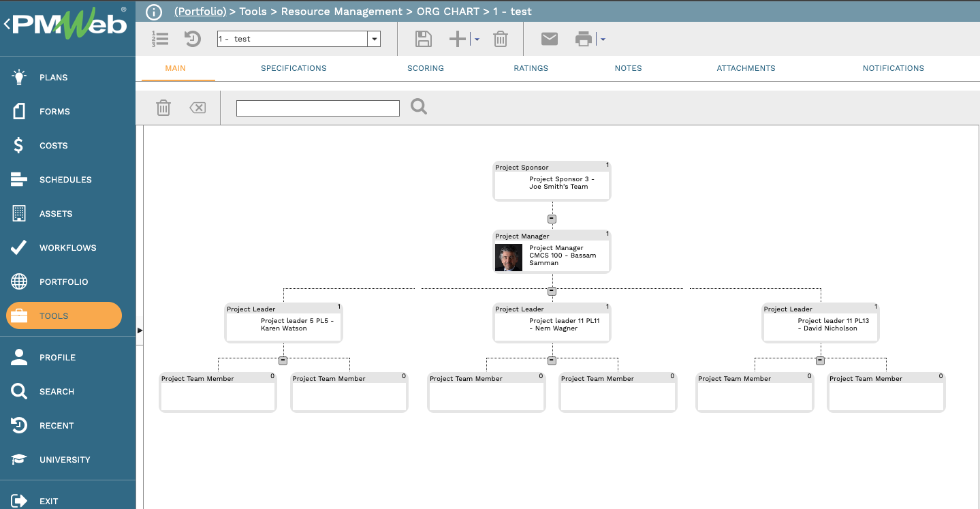Collapse children of Karen Watson's node
Image resolution: width=980 pixels, height=509 pixels.
pyautogui.click(x=283, y=360)
